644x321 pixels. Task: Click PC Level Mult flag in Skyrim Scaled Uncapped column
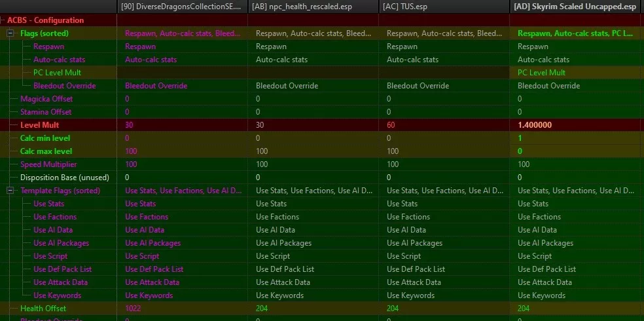pyautogui.click(x=541, y=73)
